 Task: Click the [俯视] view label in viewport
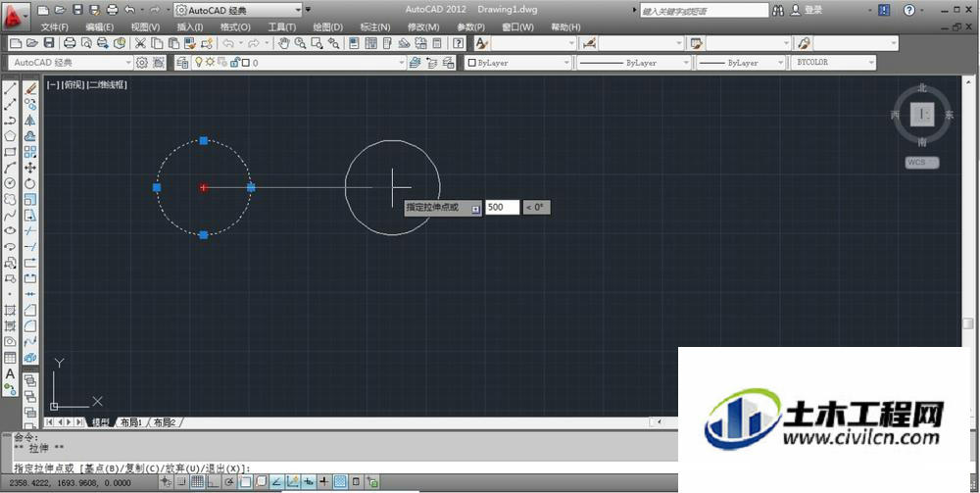73,84
